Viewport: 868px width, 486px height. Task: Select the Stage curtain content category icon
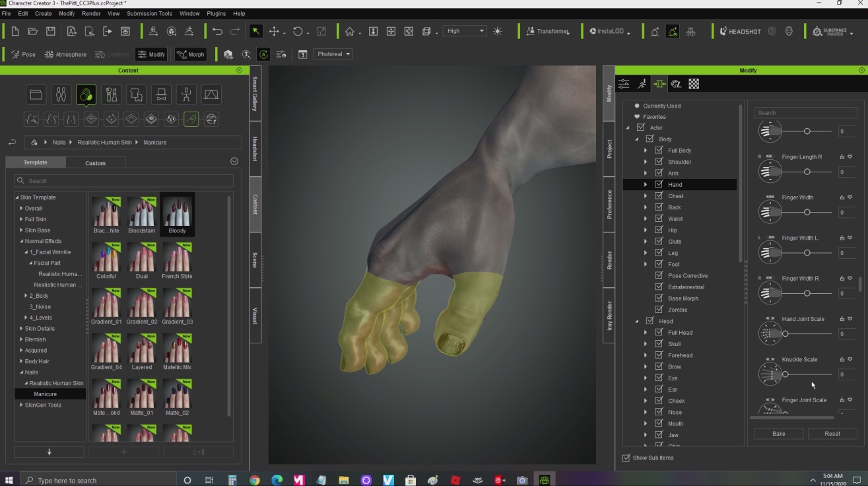tap(211, 95)
